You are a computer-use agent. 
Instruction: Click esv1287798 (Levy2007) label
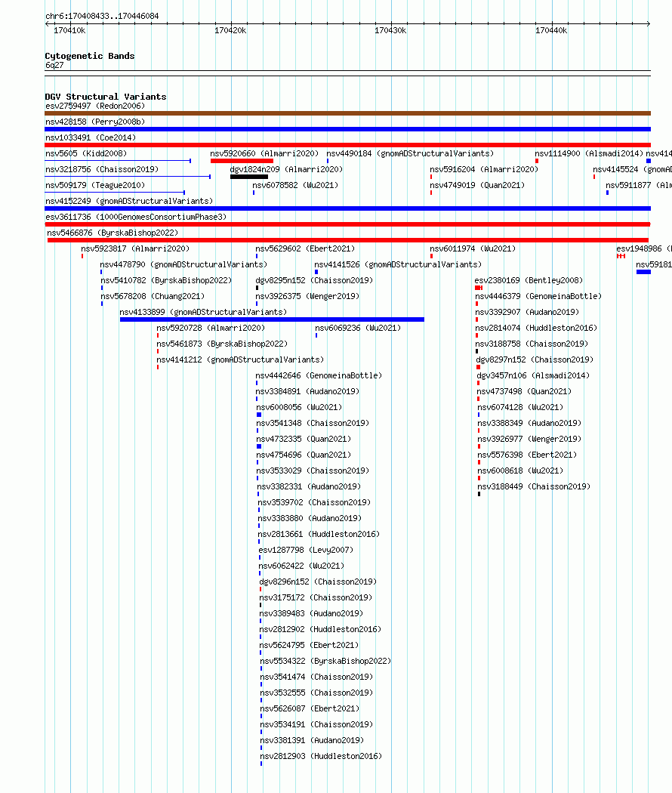[x=306, y=550]
